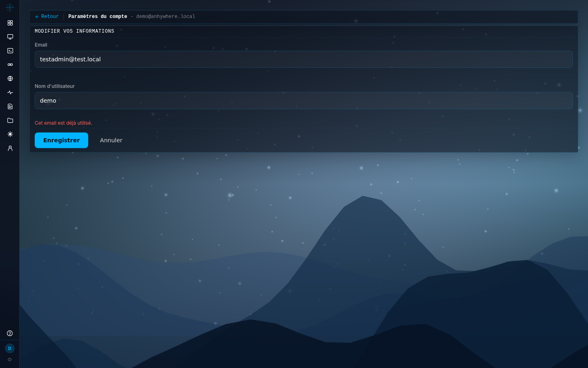This screenshot has height=368, width=588.
Task: Click the "Email" field label
Action: [x=41, y=45]
